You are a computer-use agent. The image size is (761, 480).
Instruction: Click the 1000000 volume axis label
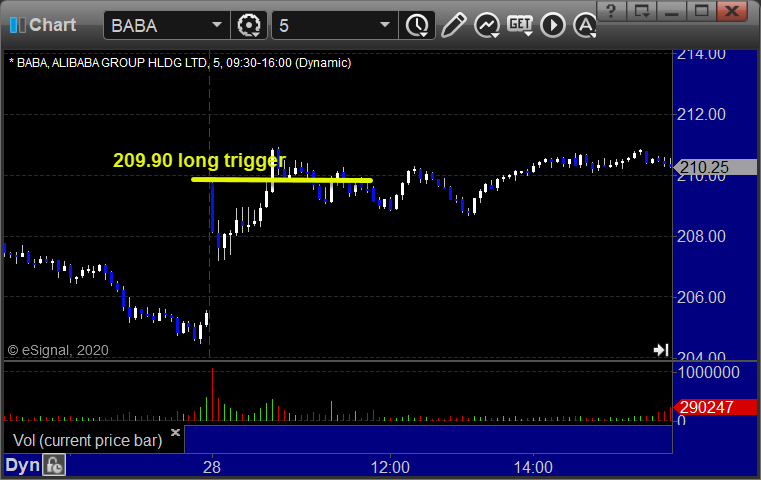[709, 372]
